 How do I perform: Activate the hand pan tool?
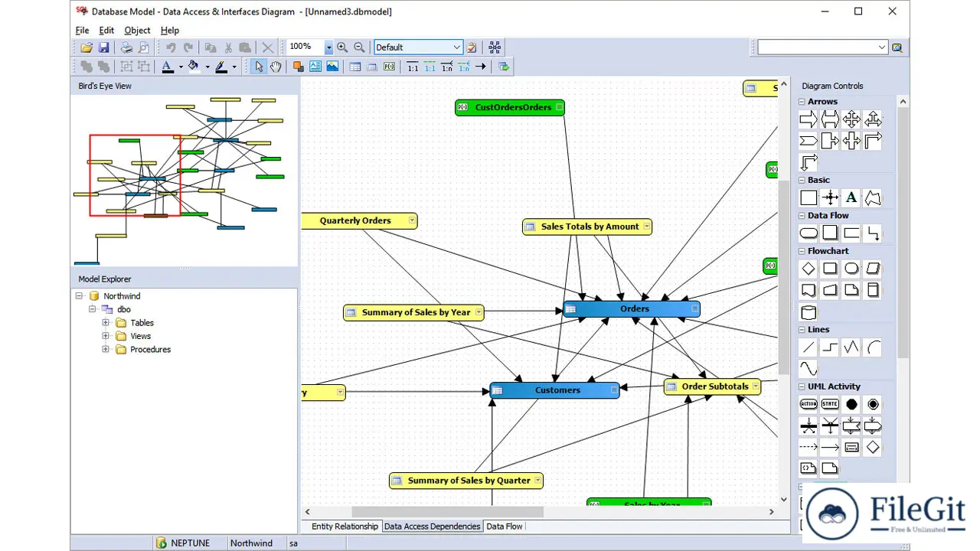coord(276,67)
